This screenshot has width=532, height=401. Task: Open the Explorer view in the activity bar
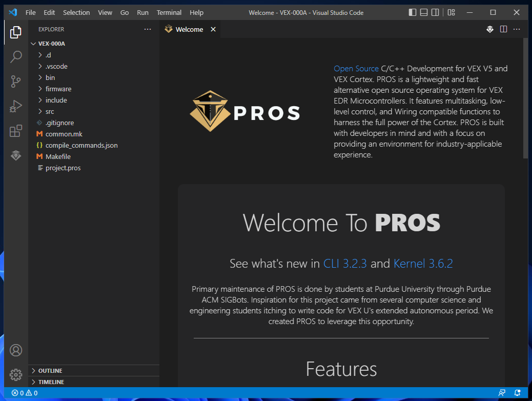point(15,32)
